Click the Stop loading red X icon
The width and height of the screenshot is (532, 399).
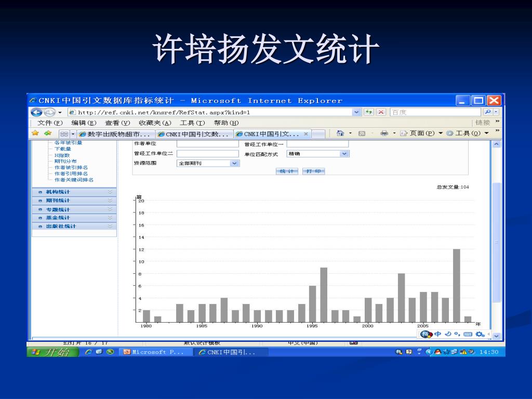coord(381,112)
